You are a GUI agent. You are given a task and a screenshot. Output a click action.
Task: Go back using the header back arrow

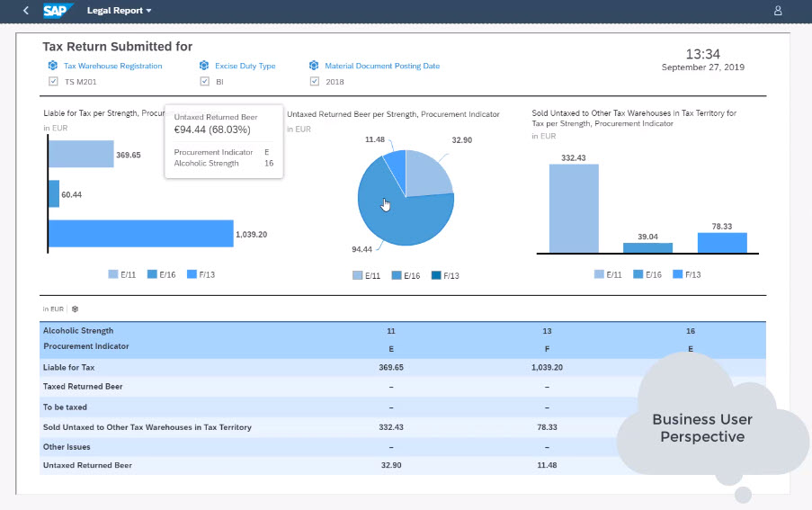click(x=26, y=11)
